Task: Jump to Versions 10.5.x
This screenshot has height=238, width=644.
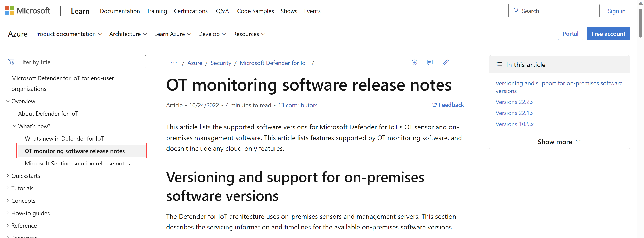Action: (514, 124)
